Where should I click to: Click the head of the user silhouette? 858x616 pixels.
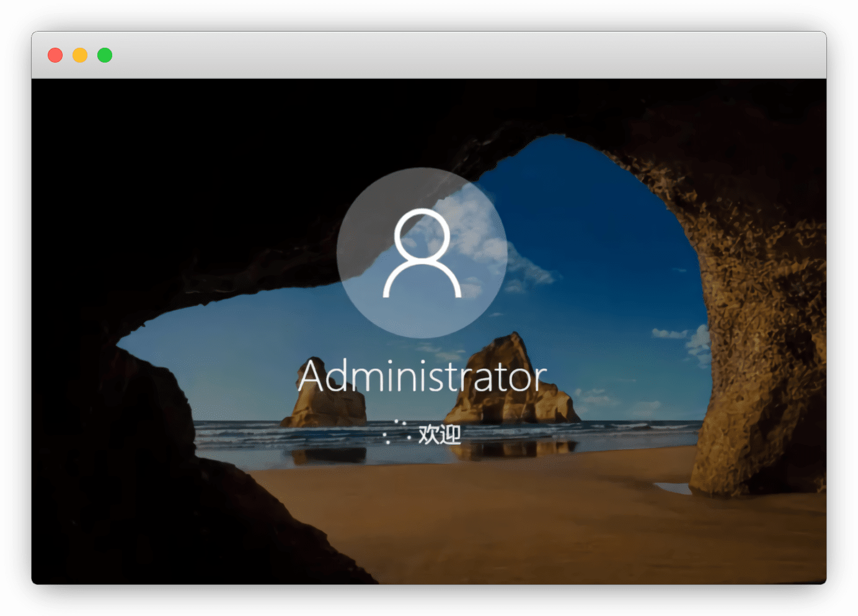point(422,233)
